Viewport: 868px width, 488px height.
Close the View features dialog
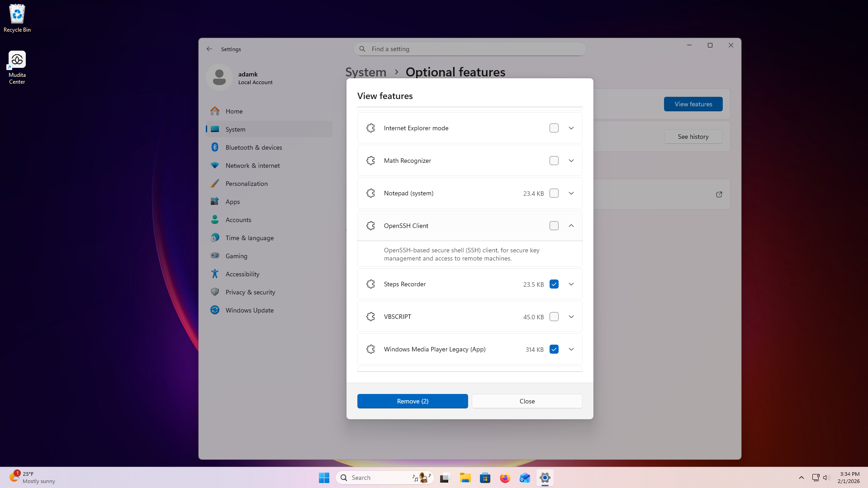[527, 401]
